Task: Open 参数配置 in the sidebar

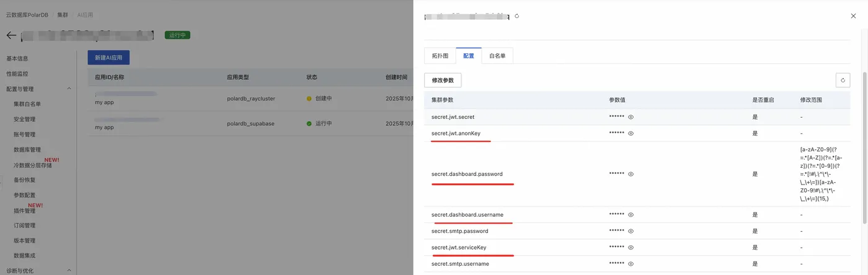Action: point(25,195)
